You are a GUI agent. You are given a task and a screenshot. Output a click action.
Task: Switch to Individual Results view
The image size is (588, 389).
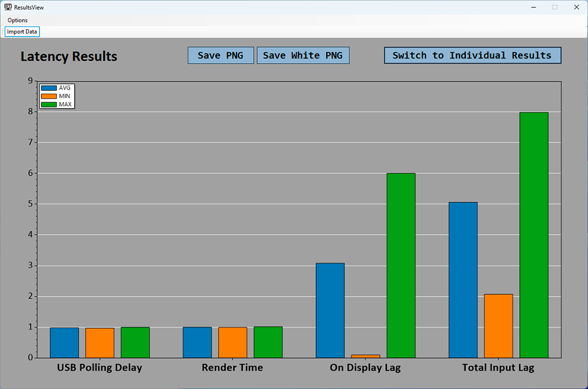point(472,56)
